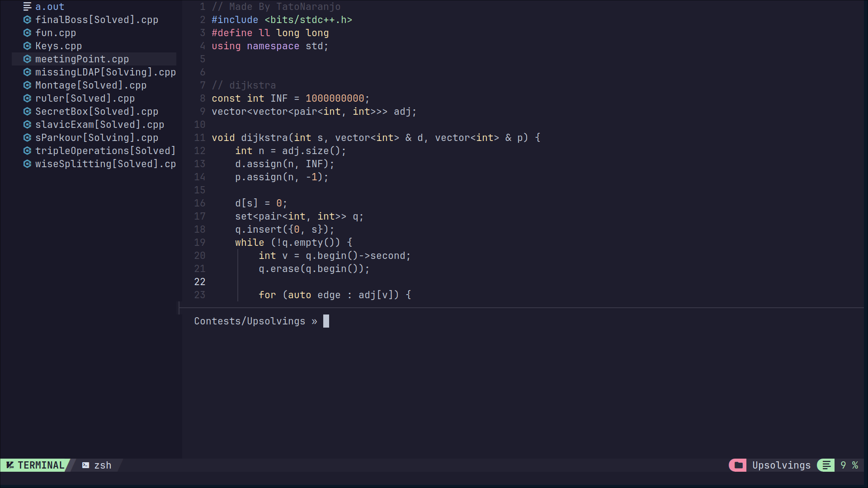868x488 pixels.
Task: Click the Contests/Upsolvings prompt path
Action: [x=250, y=321]
